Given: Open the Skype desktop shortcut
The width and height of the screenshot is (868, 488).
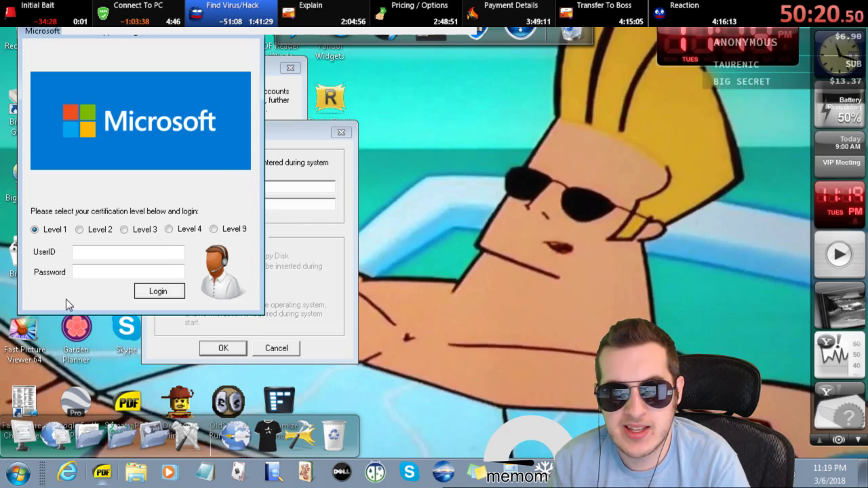Looking at the screenshot, I should tap(127, 335).
